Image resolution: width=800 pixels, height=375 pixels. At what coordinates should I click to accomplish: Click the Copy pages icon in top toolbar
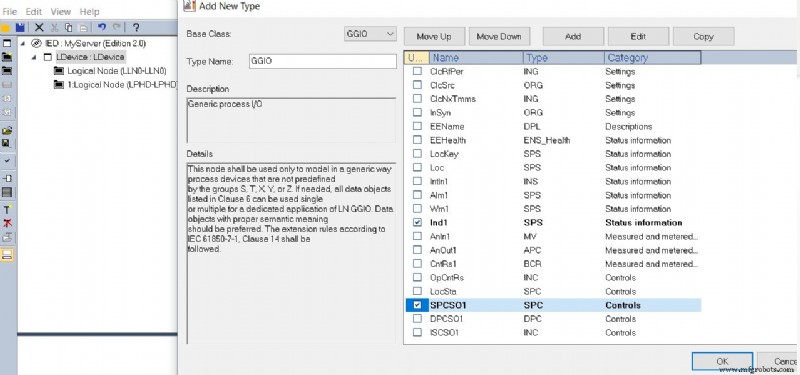[69, 28]
